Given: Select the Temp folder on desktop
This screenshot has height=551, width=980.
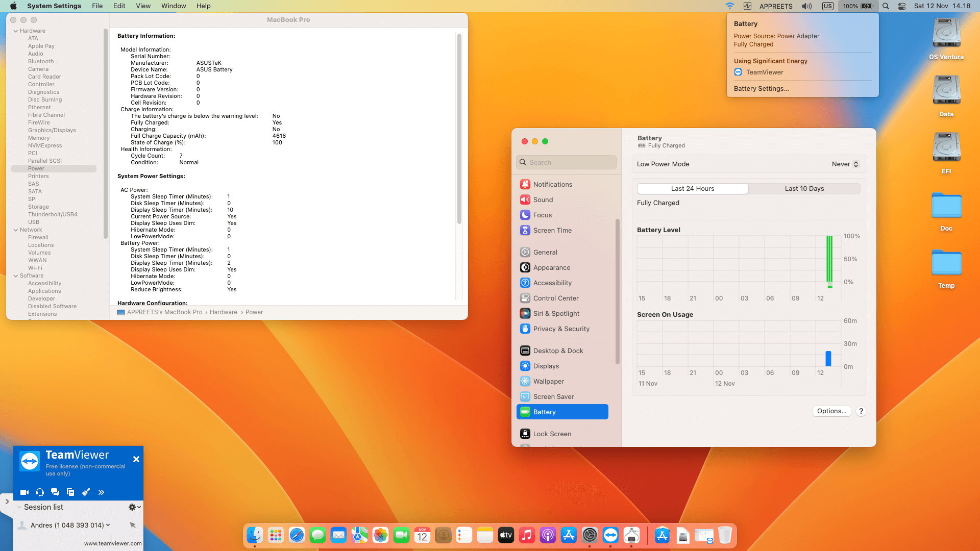Looking at the screenshot, I should 946,268.
